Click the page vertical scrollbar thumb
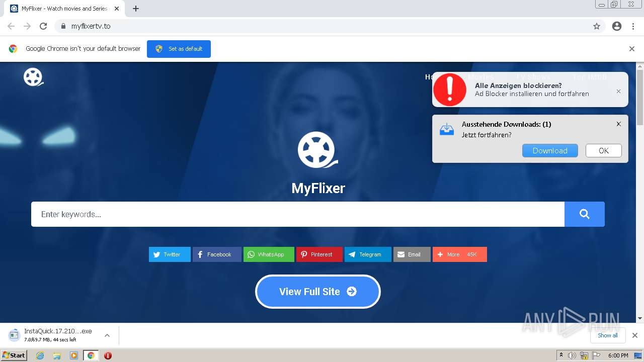 tap(640, 98)
